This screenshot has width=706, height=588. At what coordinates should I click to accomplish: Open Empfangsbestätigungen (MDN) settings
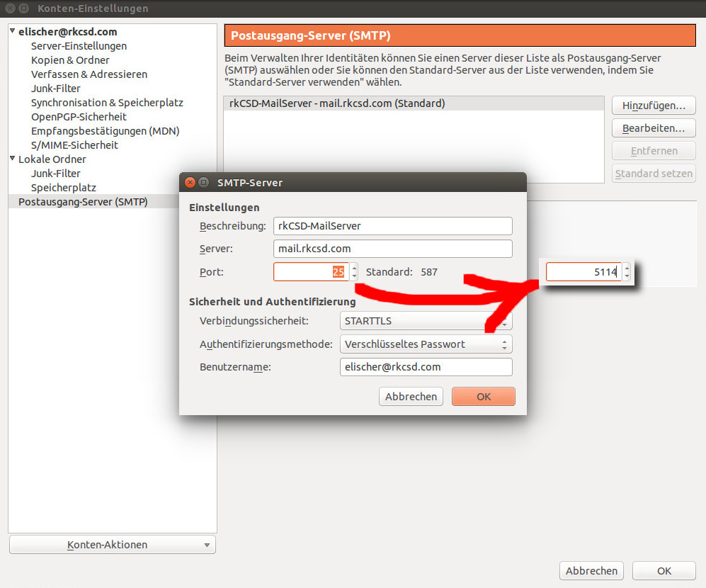click(x=106, y=131)
